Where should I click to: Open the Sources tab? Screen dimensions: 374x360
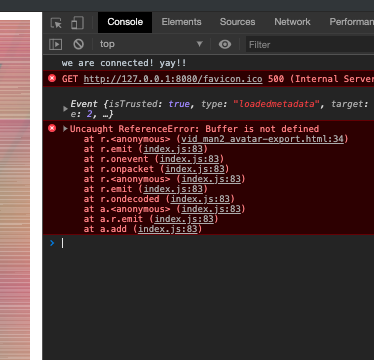click(x=237, y=22)
